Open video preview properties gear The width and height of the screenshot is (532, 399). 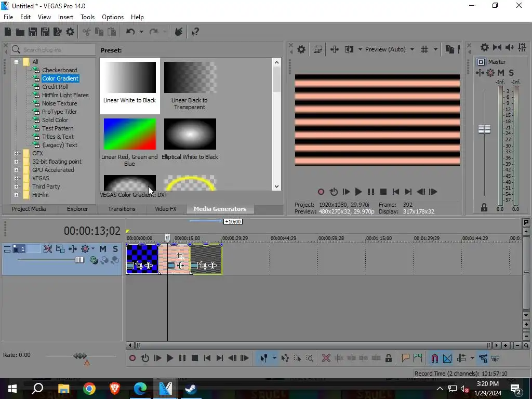tap(301, 49)
